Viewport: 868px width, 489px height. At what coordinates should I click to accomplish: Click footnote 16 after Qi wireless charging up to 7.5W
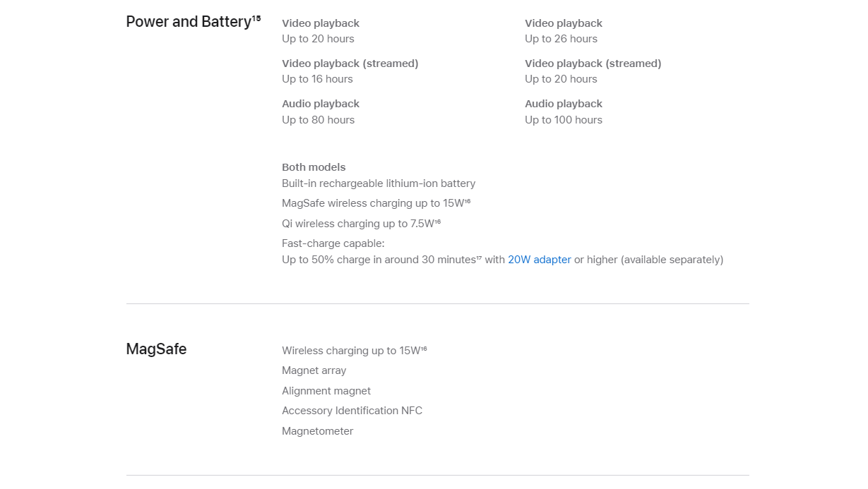(x=438, y=222)
